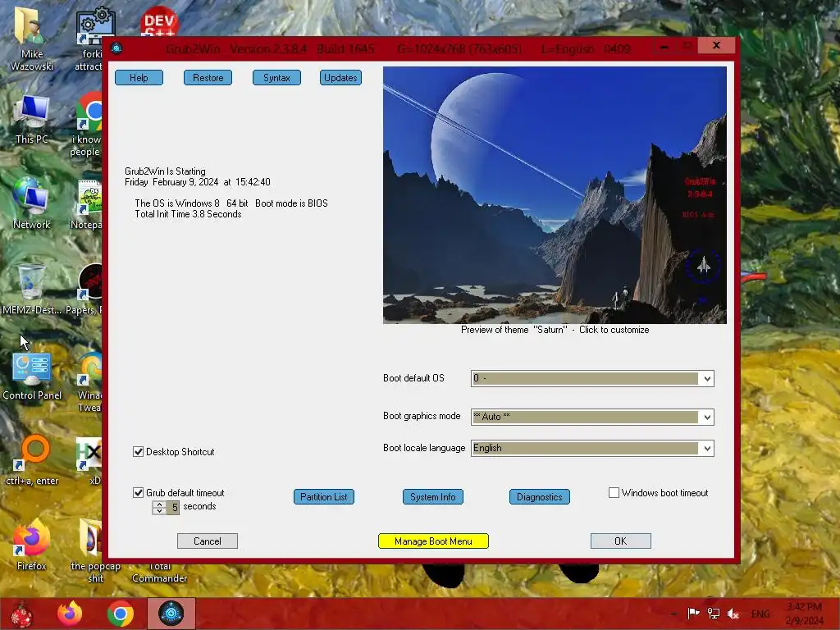The image size is (840, 630).
Task: Confirm with the OK button
Action: coord(621,541)
